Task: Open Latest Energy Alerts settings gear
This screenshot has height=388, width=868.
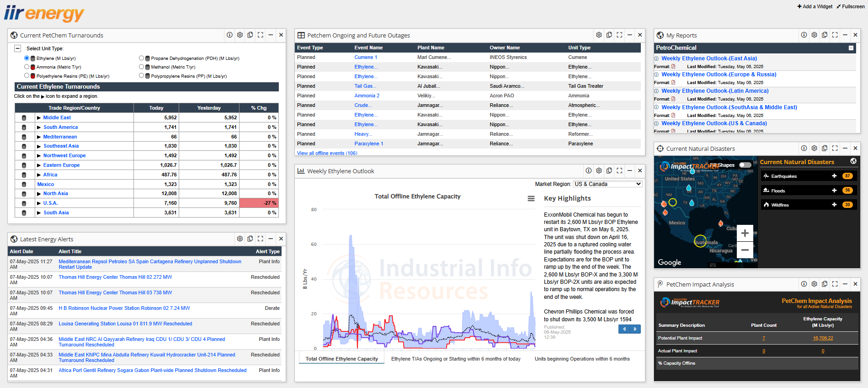Action: pos(240,239)
